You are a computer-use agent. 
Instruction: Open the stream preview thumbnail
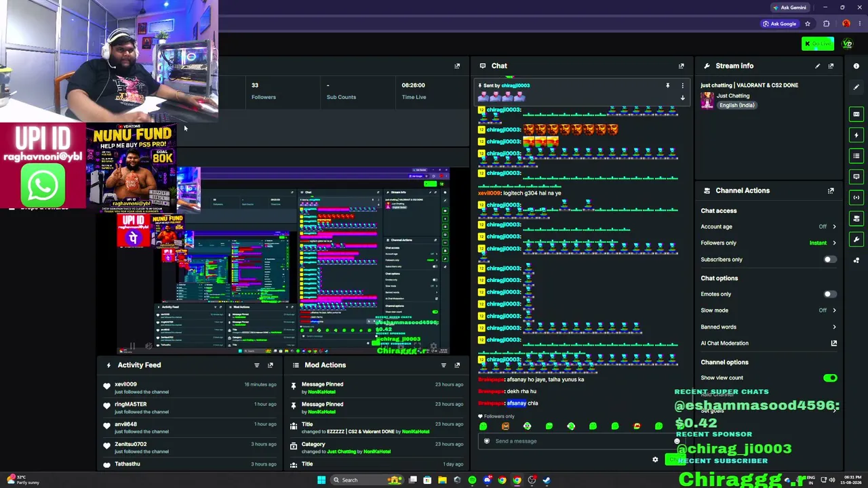click(283, 260)
